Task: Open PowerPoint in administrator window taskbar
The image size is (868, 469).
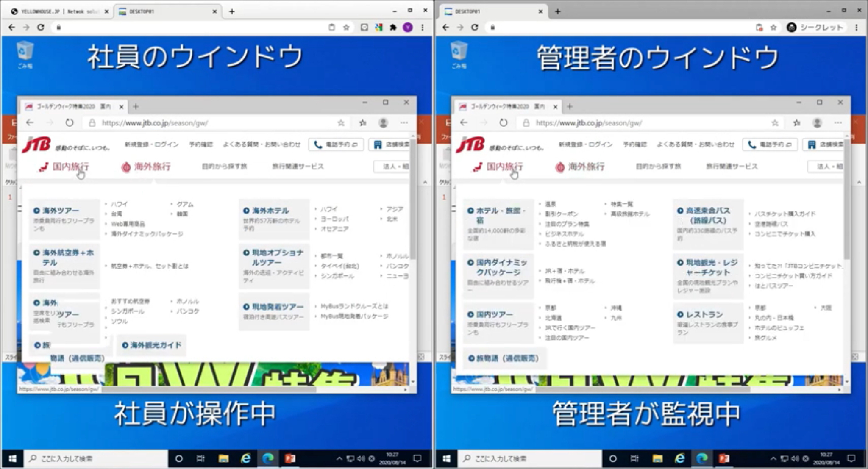Action: point(723,459)
